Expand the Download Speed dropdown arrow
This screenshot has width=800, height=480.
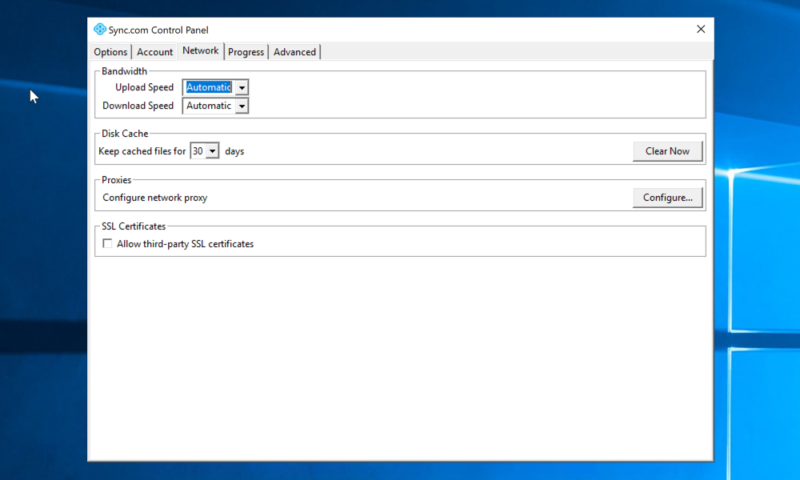point(242,106)
